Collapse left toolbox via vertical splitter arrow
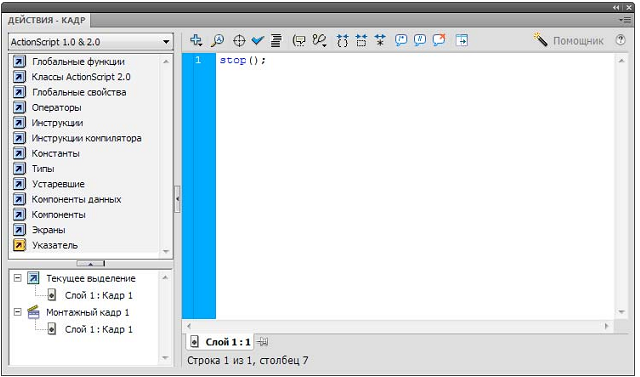The image size is (640, 377). (178, 199)
